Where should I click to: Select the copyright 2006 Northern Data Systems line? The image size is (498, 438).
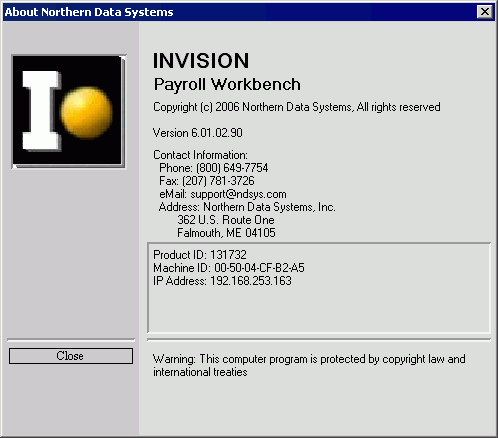(x=297, y=107)
